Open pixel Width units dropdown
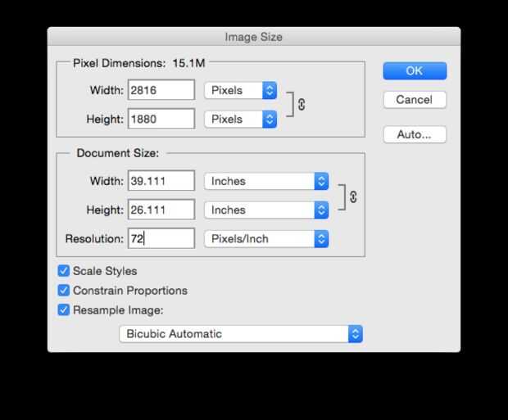This screenshot has height=420, width=508. pyautogui.click(x=241, y=90)
